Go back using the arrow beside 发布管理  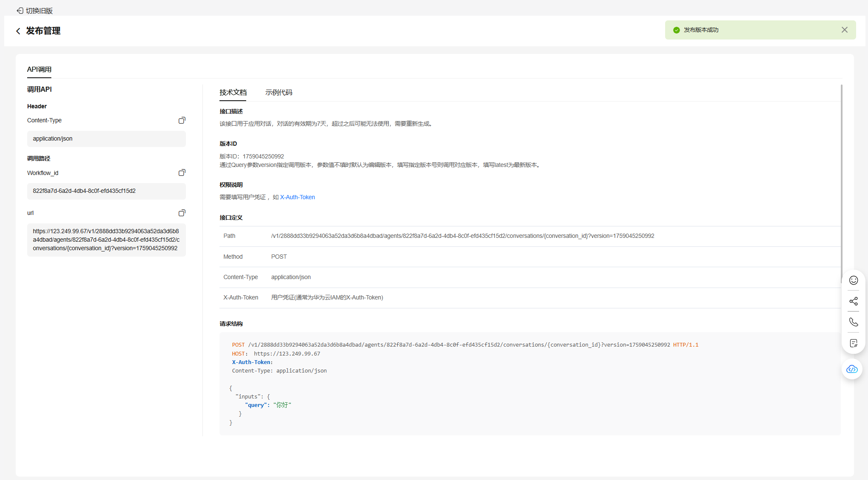[18, 31]
